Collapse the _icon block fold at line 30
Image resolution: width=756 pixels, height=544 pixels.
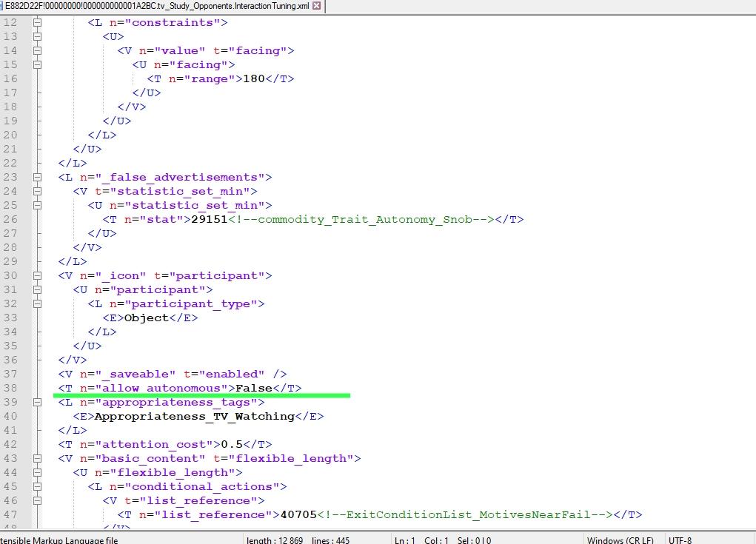[36, 275]
